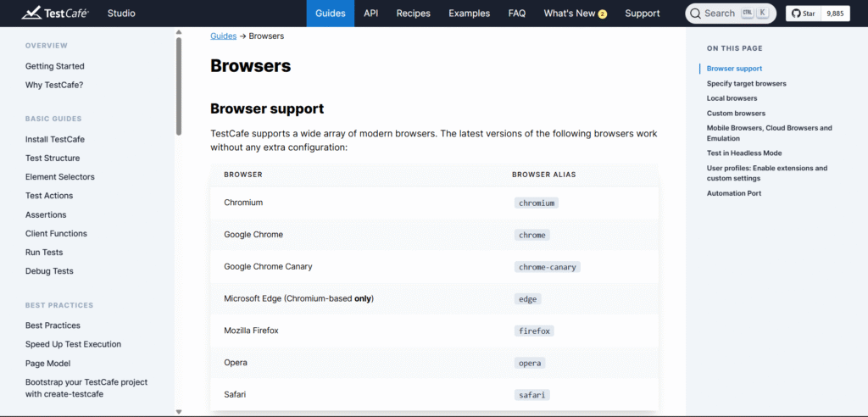
Task: Open the Client Functions guide
Action: pyautogui.click(x=56, y=233)
